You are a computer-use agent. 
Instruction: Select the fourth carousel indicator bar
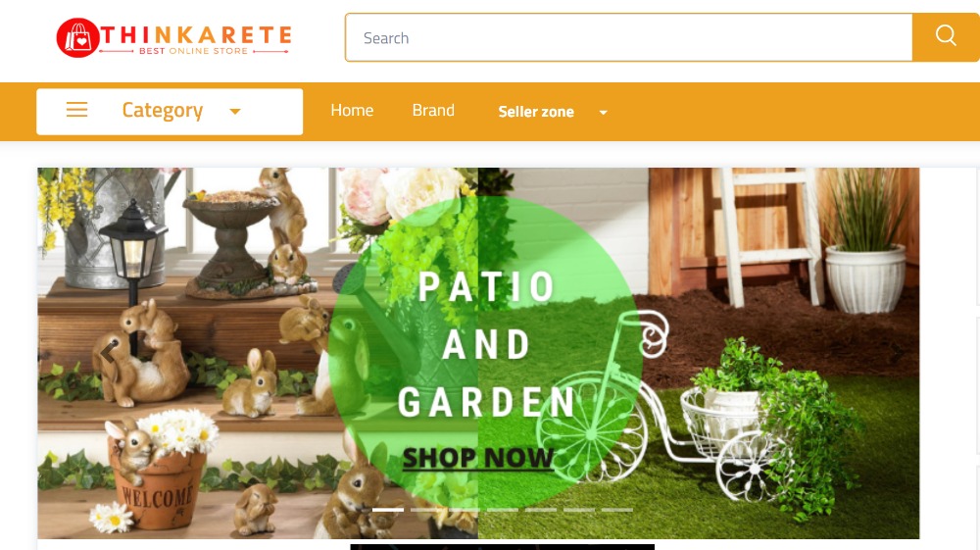click(x=503, y=510)
